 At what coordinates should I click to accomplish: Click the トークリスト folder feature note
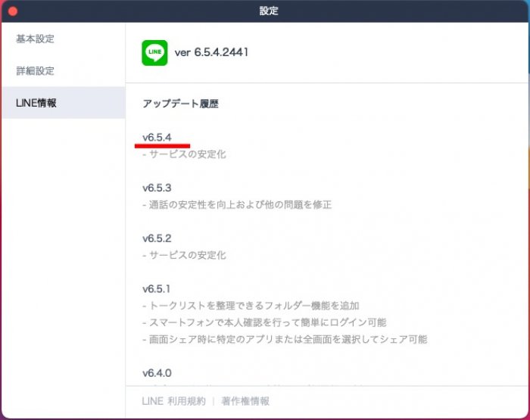[x=251, y=306]
